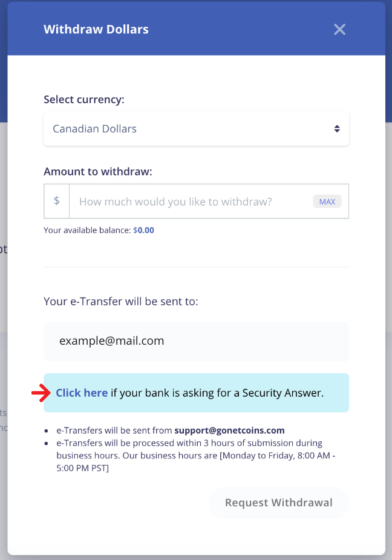Click the 'Amount to withdraw:' label
392x560 pixels.
[98, 172]
